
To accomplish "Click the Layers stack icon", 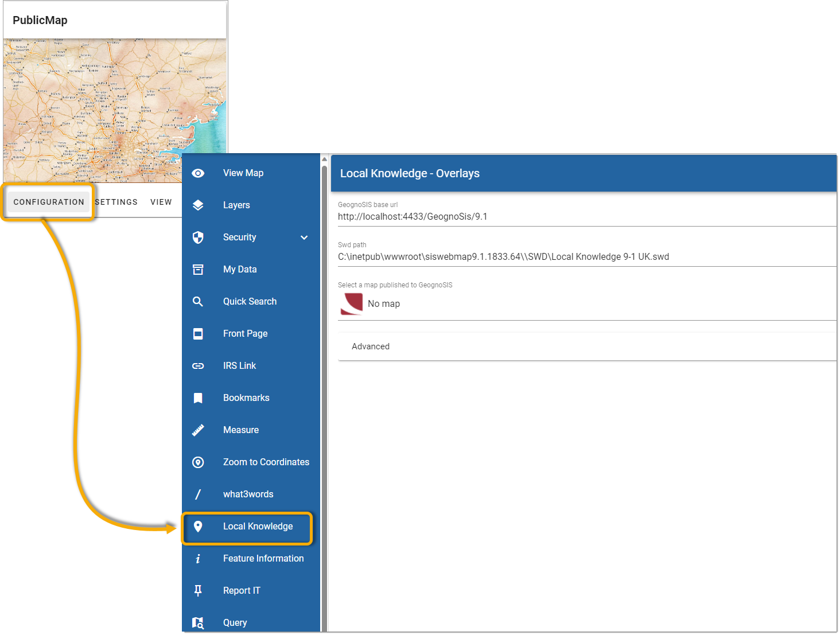I will click(198, 205).
